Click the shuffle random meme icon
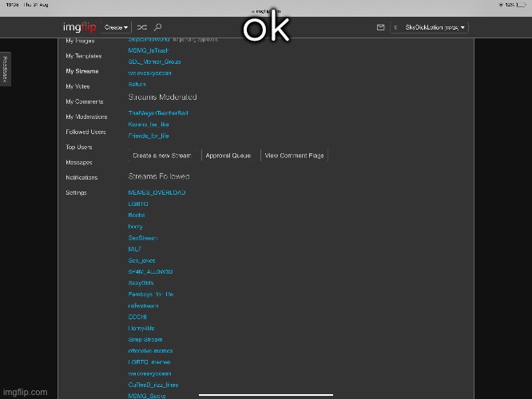The image size is (532, 399). 142,27
